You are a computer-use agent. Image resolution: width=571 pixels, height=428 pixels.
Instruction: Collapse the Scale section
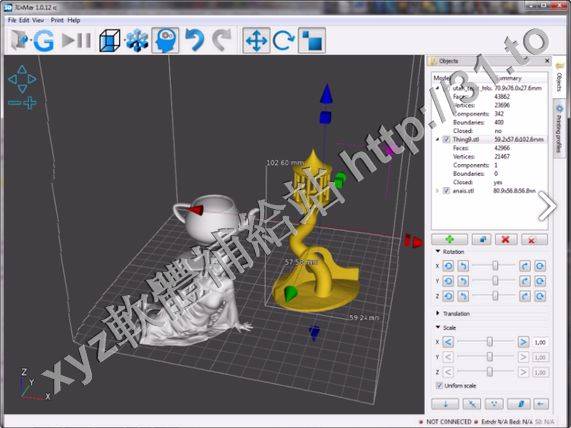pos(438,327)
